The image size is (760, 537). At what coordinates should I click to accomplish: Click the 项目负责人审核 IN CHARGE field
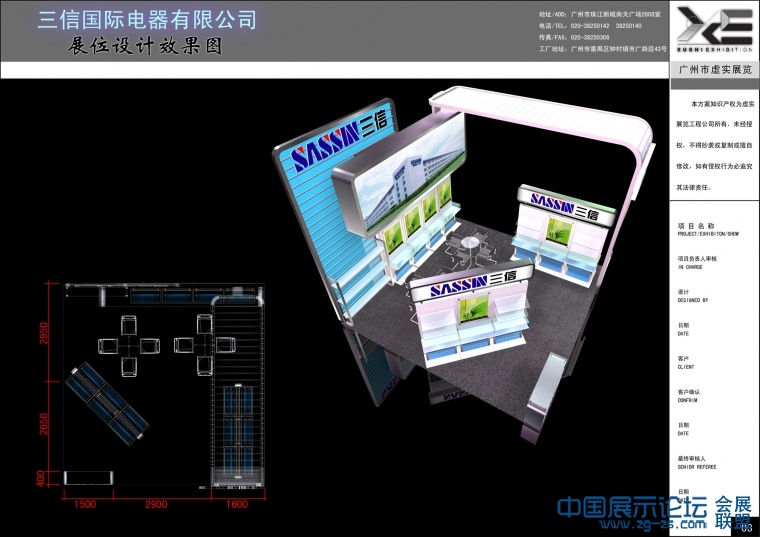(x=697, y=263)
